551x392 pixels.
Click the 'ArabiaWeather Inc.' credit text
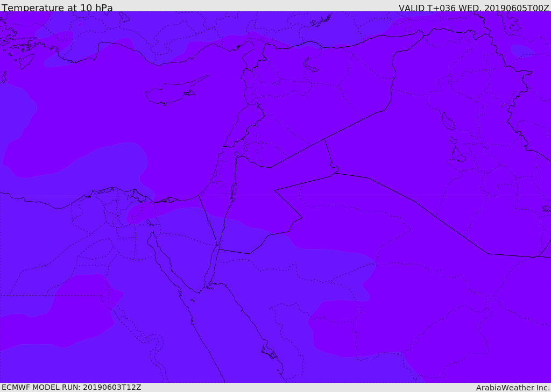coord(513,388)
